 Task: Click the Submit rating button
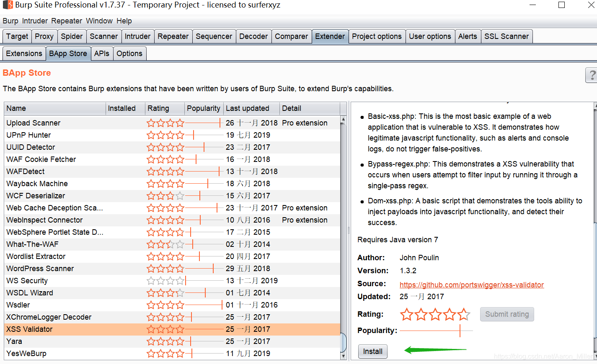tap(507, 314)
